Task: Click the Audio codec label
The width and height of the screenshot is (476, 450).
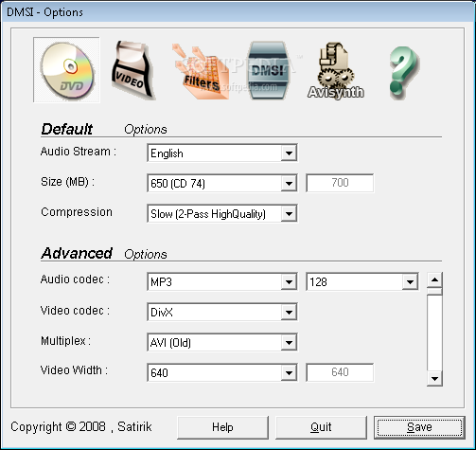Action: point(75,279)
